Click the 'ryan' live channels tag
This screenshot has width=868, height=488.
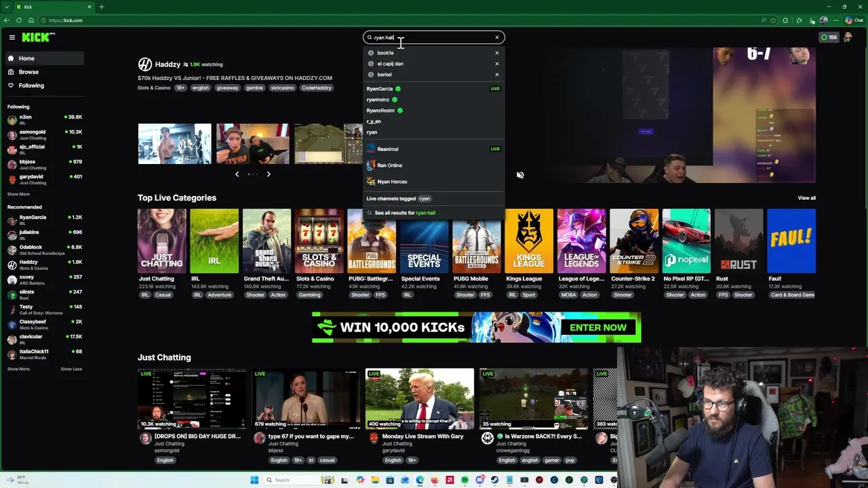[x=425, y=199]
